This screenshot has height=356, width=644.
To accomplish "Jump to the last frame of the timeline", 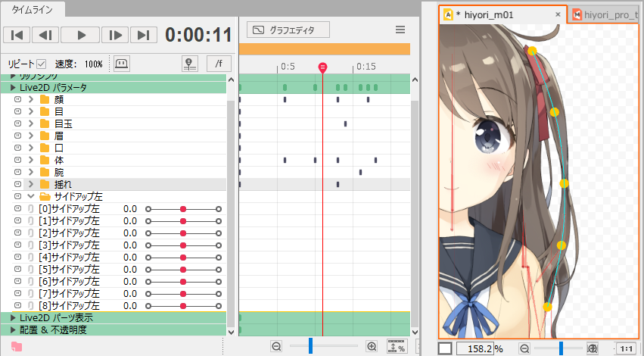I will (143, 35).
